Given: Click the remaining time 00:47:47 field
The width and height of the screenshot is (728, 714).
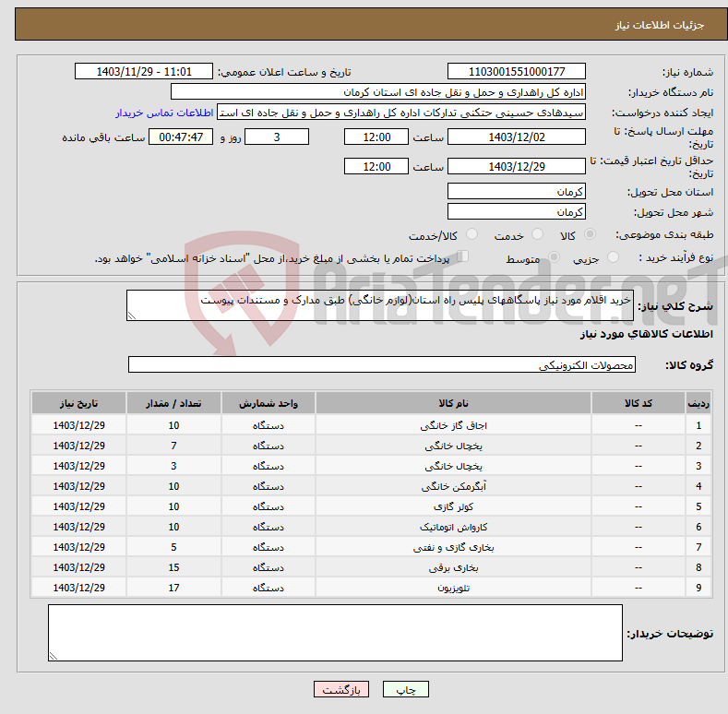Looking at the screenshot, I should pos(181,137).
